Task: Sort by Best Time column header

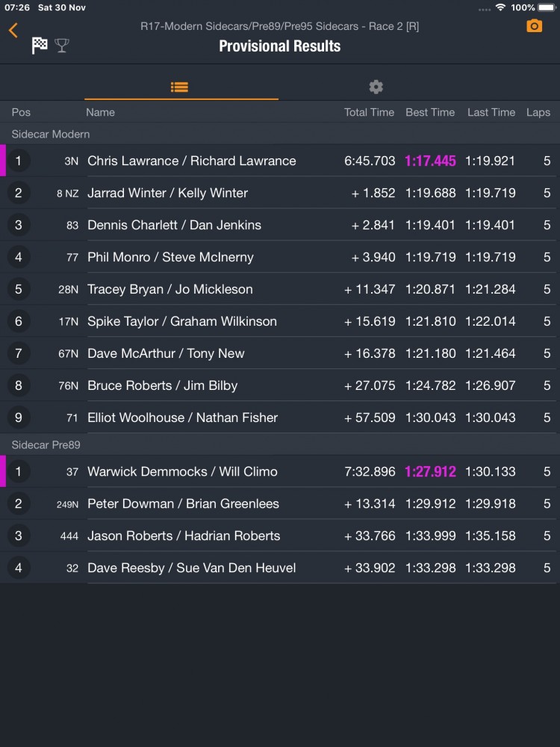Action: [430, 113]
